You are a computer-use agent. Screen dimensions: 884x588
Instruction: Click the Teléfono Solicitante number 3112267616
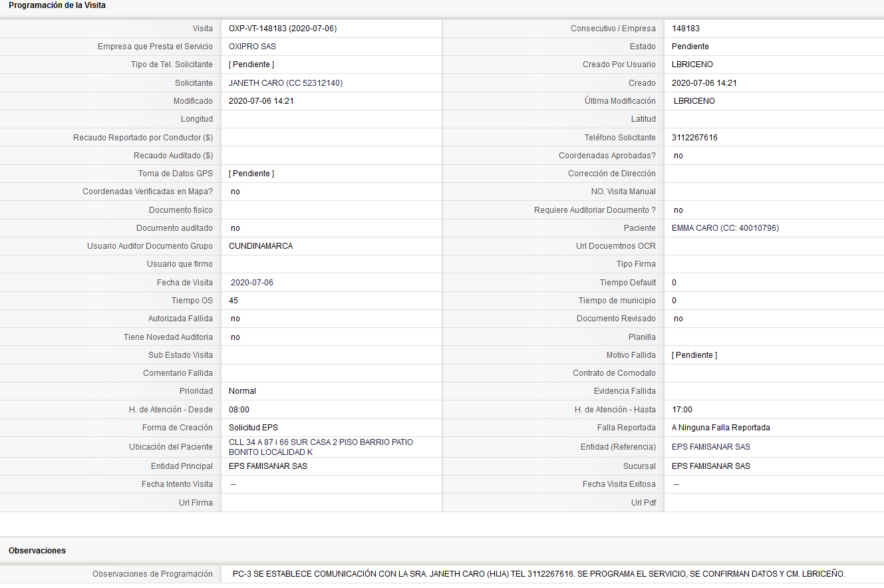tap(694, 138)
